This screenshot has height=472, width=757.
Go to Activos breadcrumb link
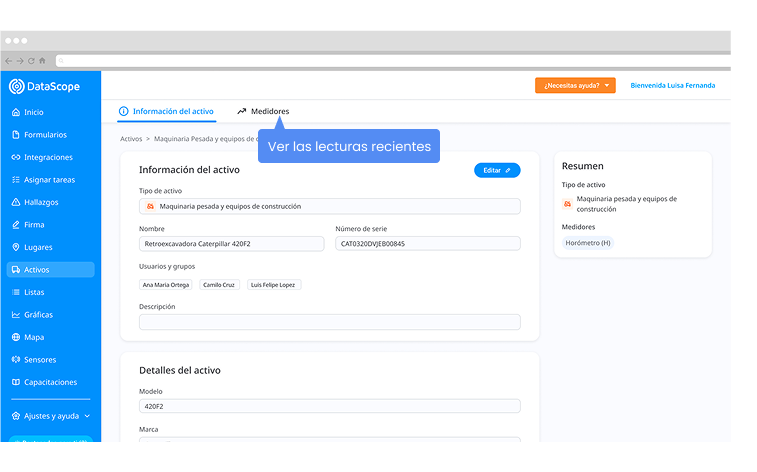tap(131, 140)
